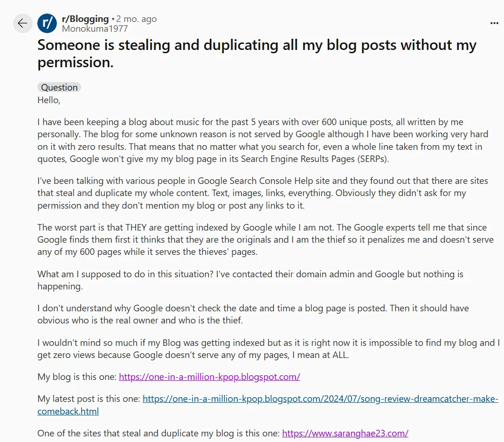Image resolution: width=504 pixels, height=442 pixels.
Task: Open the r/Blogging subreddit link
Action: [x=85, y=19]
